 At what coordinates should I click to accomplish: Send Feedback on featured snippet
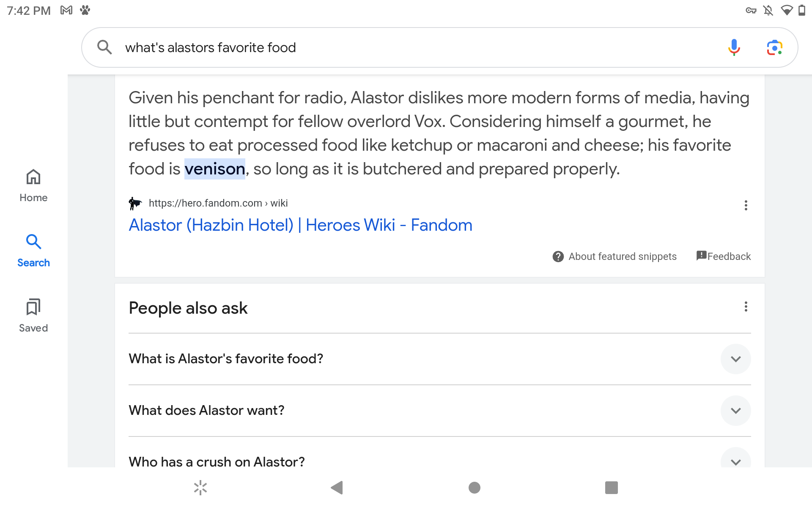coord(724,257)
